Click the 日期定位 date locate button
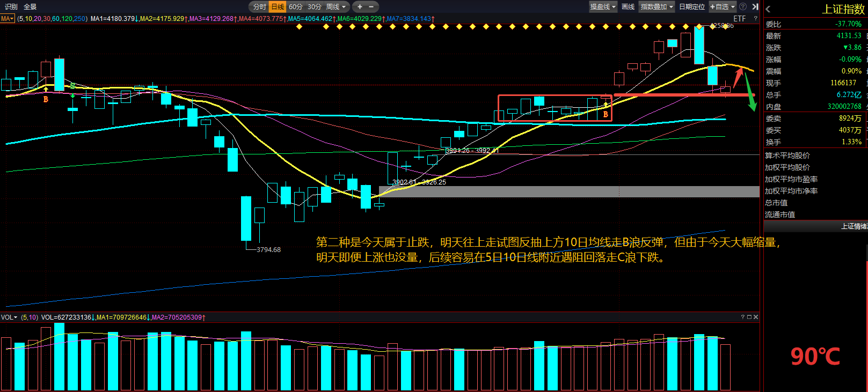The height and width of the screenshot is (392, 868). coord(692,6)
